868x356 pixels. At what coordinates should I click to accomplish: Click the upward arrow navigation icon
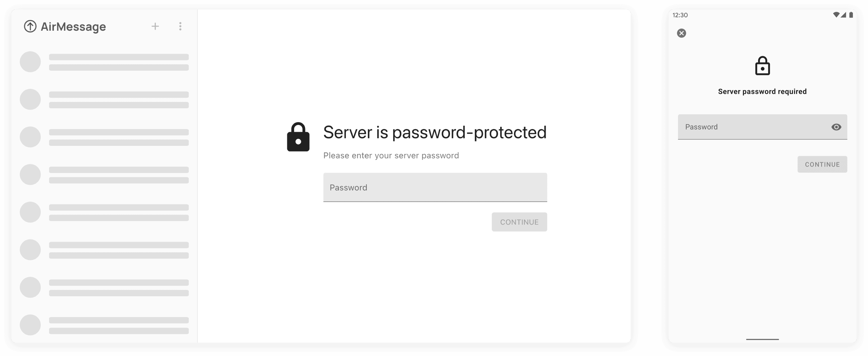point(29,26)
